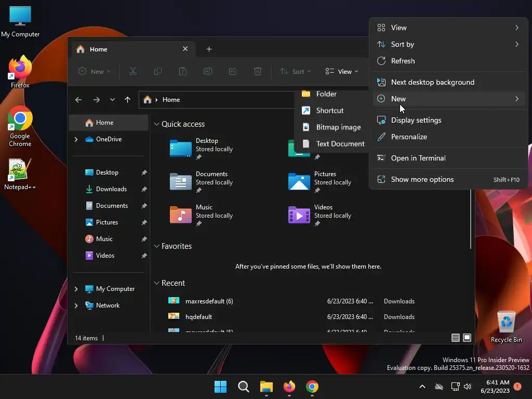Go back with the left arrow button
532x399 pixels.
pyautogui.click(x=78, y=100)
